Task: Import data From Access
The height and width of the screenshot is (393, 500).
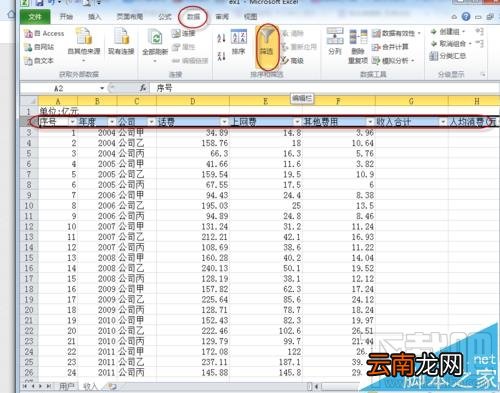Action: pos(44,33)
